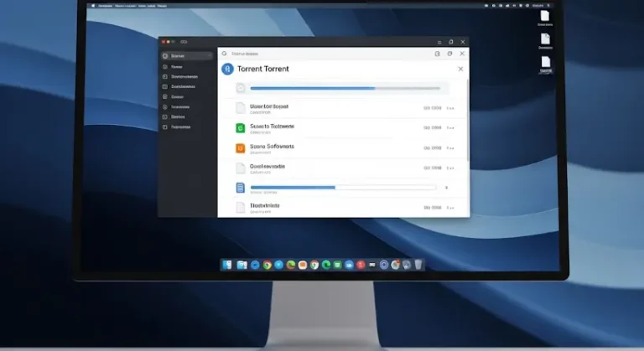Open the Dock icon with the red notification badge
The height and width of the screenshot is (351, 644).
coord(396,265)
